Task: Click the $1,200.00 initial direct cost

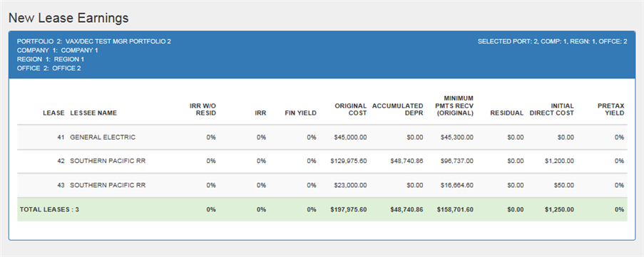Action: pyautogui.click(x=559, y=161)
